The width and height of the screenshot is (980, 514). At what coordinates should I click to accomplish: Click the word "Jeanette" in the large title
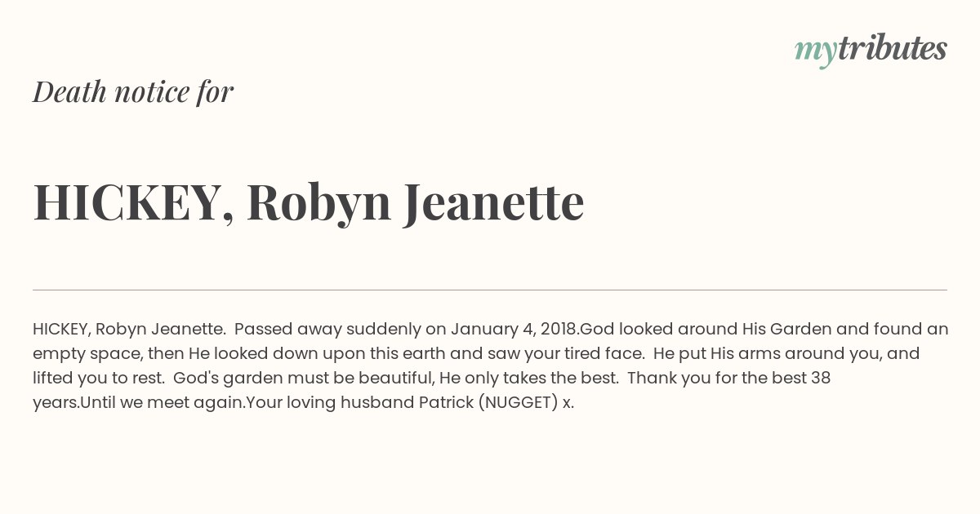click(494, 202)
